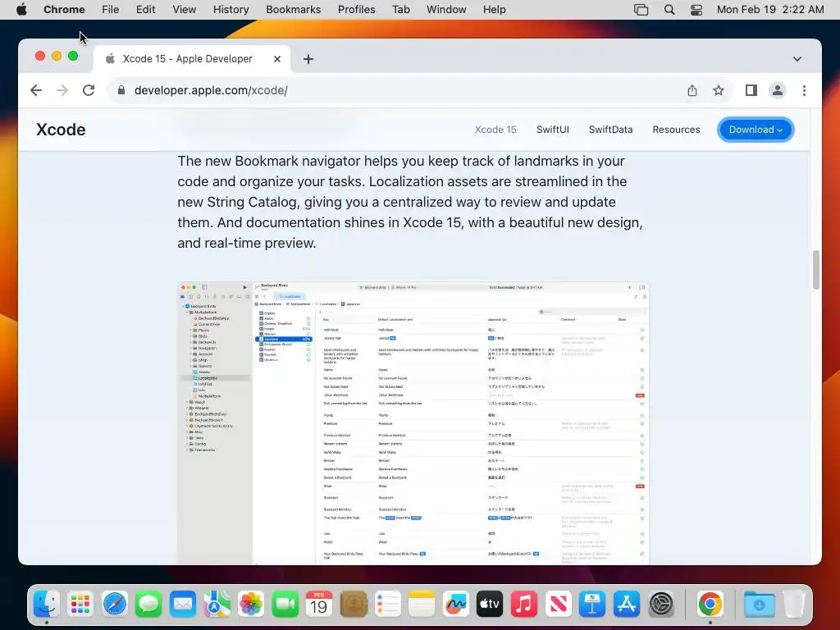Click the lock icon in address bar
This screenshot has height=630, width=840.
click(x=121, y=90)
